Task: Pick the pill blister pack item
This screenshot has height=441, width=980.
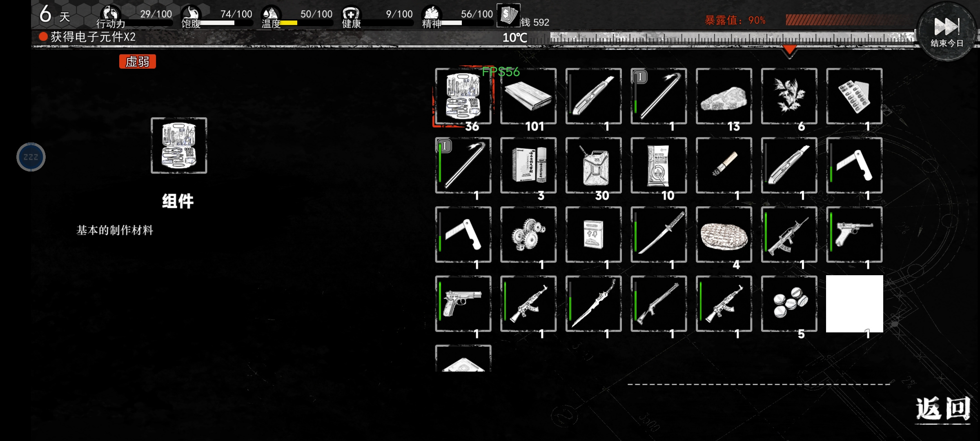Action: pyautogui.click(x=854, y=96)
